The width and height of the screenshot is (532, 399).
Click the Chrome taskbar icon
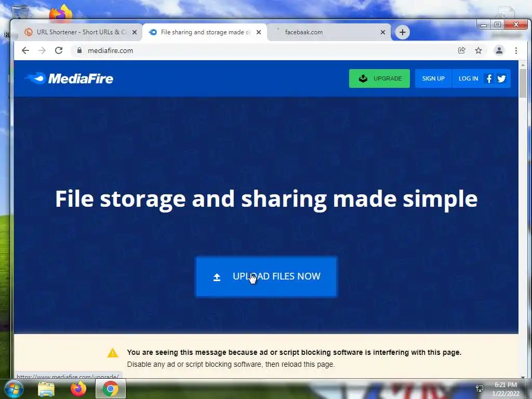pos(111,389)
